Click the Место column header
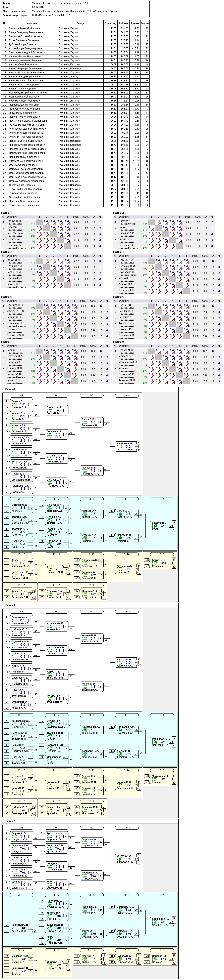The height and width of the screenshot is (980, 224). 145,23
